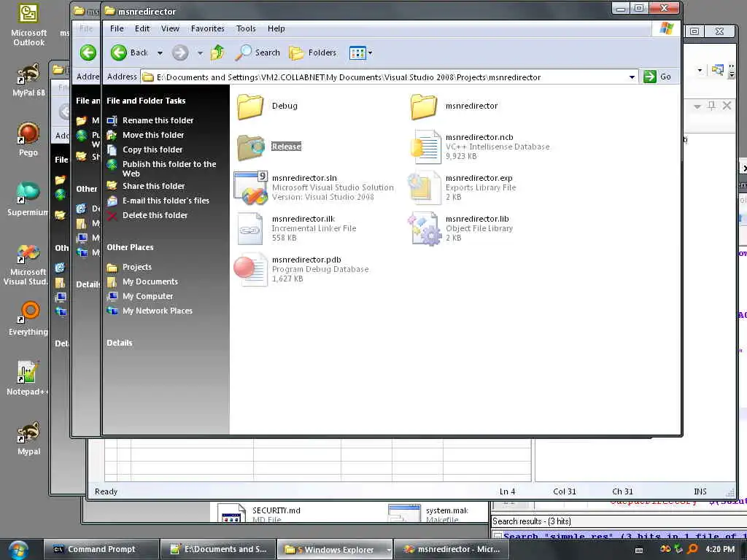Open the Edit menu

(142, 28)
